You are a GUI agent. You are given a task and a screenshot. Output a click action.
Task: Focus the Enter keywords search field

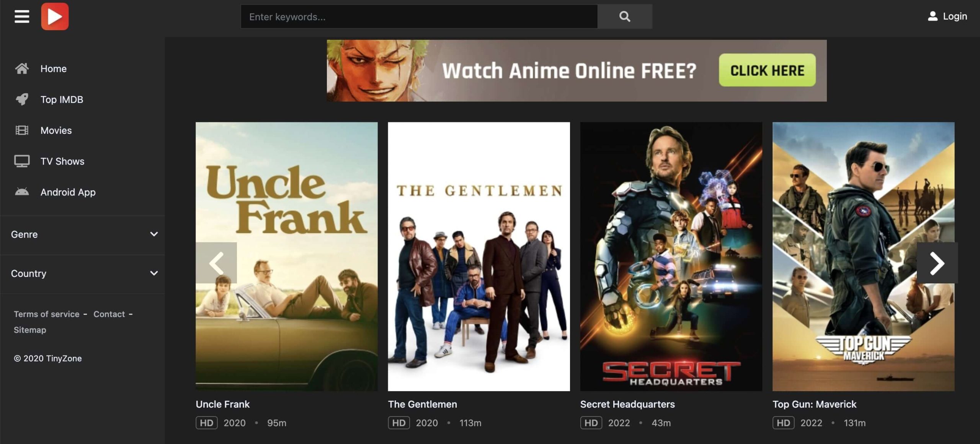419,16
